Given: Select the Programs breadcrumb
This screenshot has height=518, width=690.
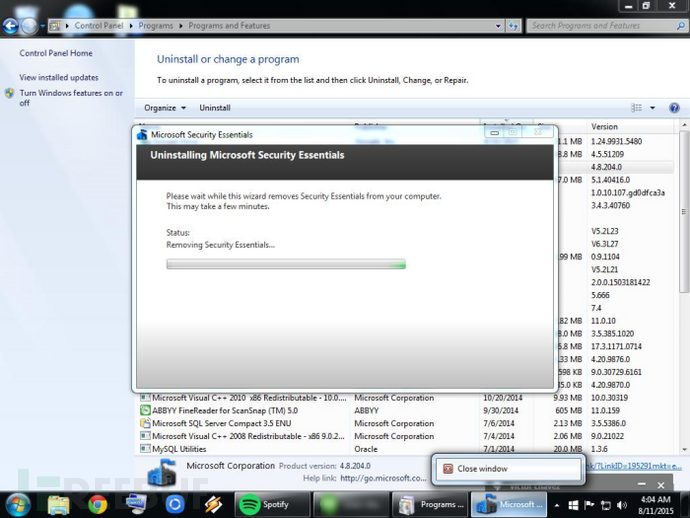Looking at the screenshot, I should 156,26.
